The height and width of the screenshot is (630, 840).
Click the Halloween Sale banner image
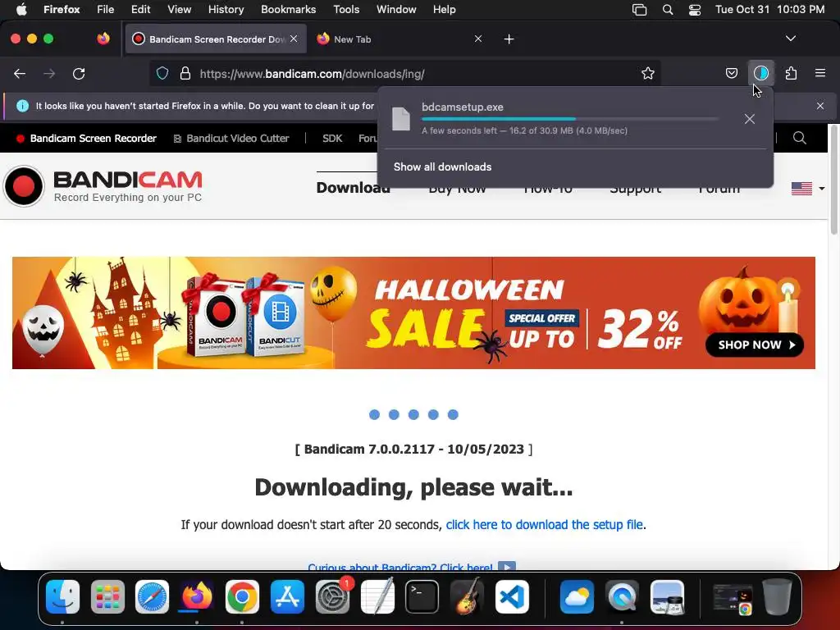coord(413,313)
